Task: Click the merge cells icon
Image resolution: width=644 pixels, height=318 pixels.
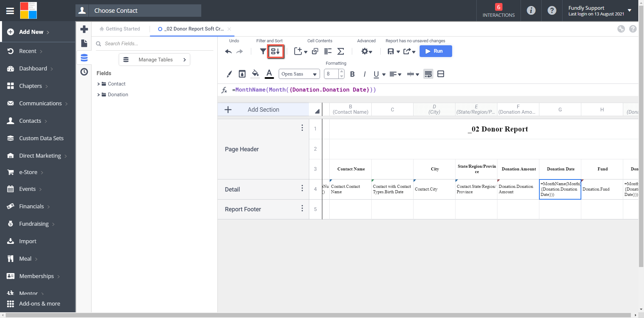Action: pyautogui.click(x=441, y=74)
